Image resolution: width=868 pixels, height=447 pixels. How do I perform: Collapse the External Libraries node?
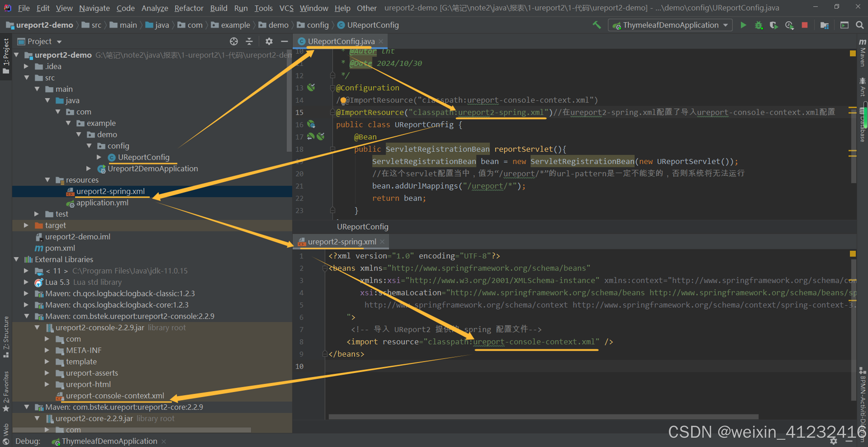click(16, 259)
